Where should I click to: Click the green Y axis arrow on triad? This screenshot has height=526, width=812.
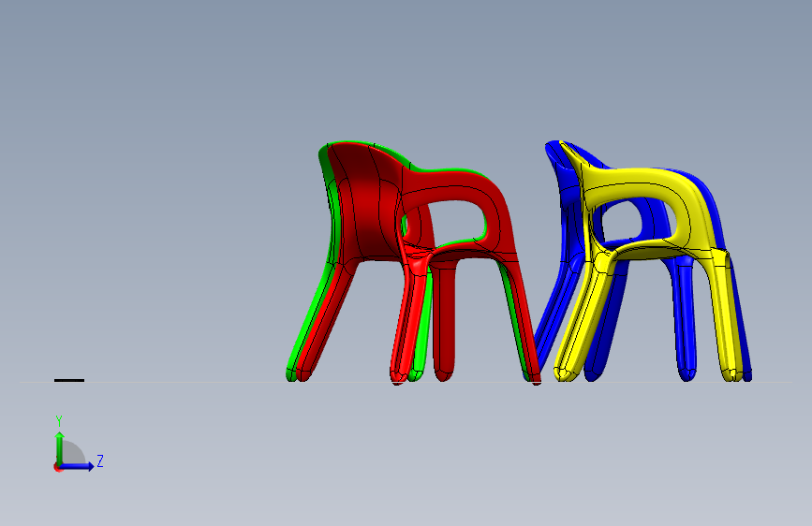(60, 447)
